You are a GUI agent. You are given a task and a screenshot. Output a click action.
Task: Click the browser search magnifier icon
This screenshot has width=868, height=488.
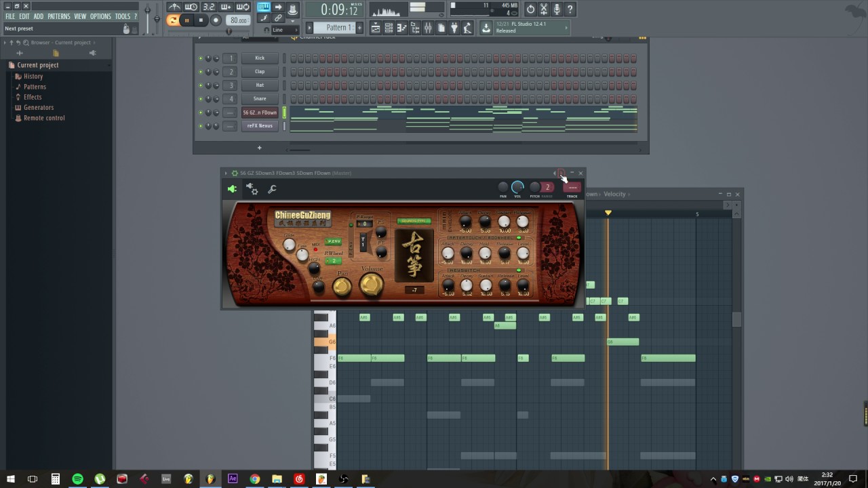[24, 43]
